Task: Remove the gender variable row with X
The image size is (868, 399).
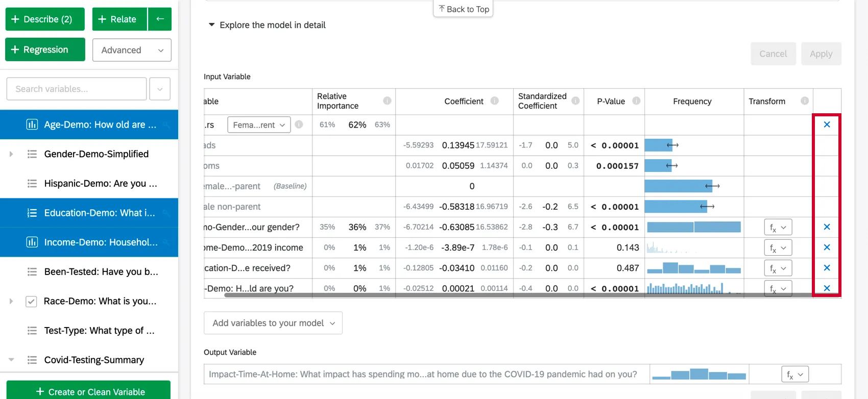Action: click(827, 227)
